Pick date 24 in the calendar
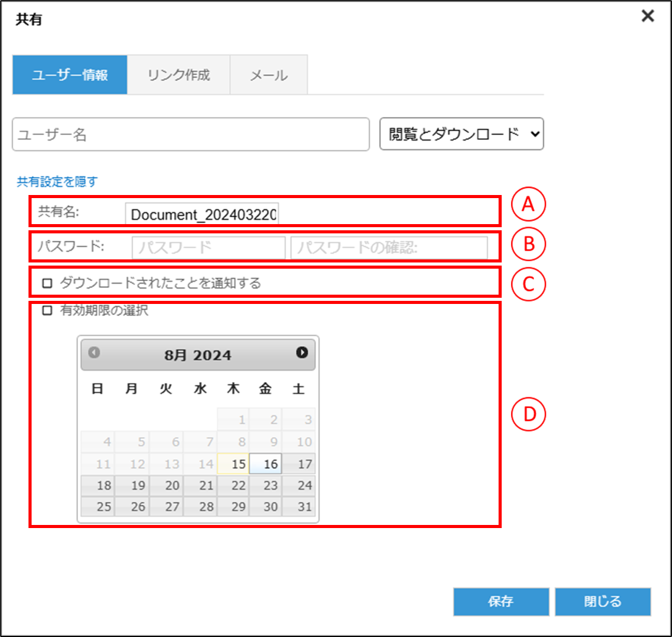The height and width of the screenshot is (637, 672). click(299, 485)
